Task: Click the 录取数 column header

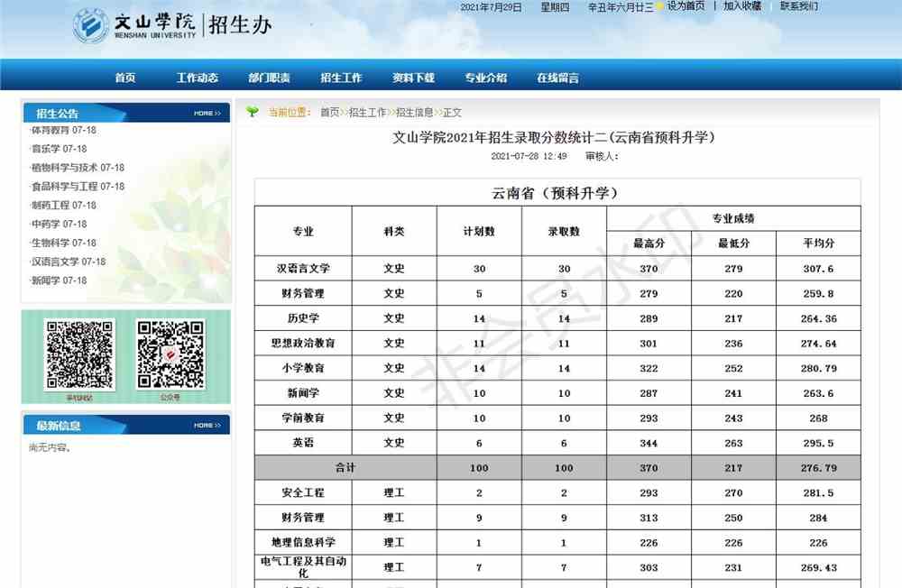Action: [x=564, y=231]
